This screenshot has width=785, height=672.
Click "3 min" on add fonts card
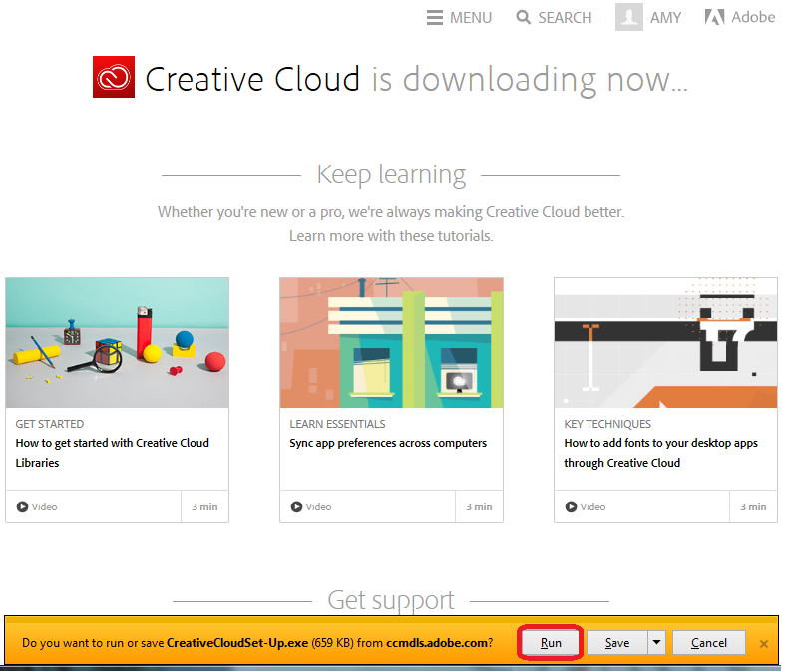click(x=753, y=506)
